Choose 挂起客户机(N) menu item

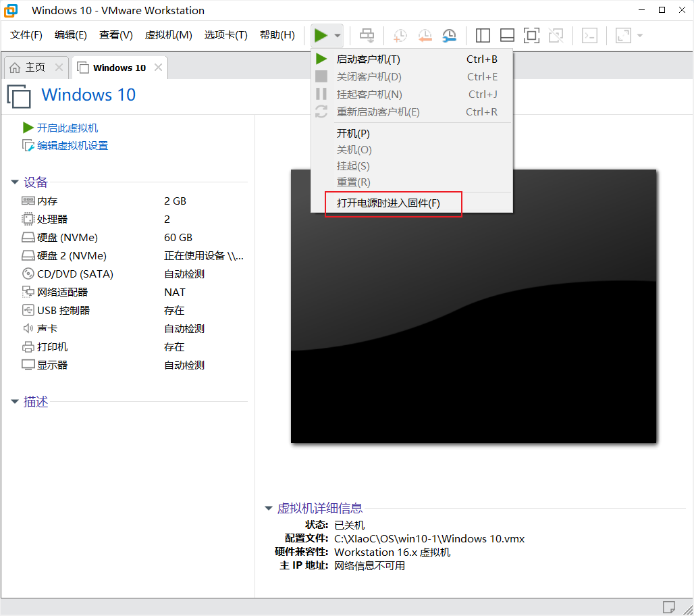412,95
